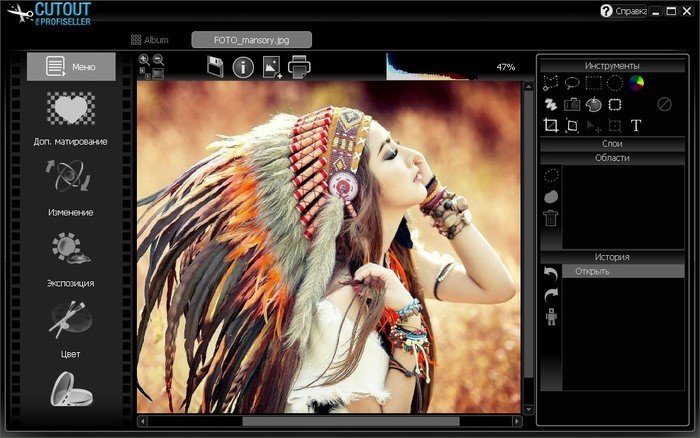Delete region with the trash can icon
This screenshot has width=700, height=438.
tap(551, 218)
